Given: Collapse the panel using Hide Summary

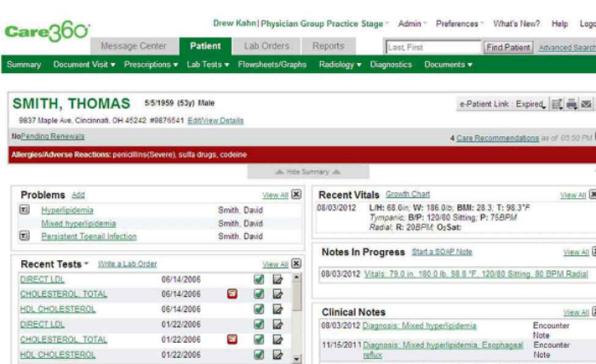Looking at the screenshot, I should point(308,172).
